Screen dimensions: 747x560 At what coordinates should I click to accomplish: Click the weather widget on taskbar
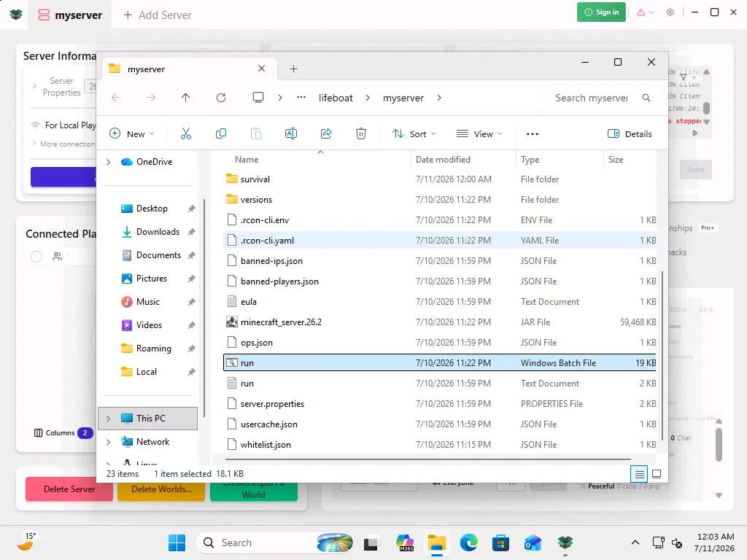pyautogui.click(x=26, y=542)
